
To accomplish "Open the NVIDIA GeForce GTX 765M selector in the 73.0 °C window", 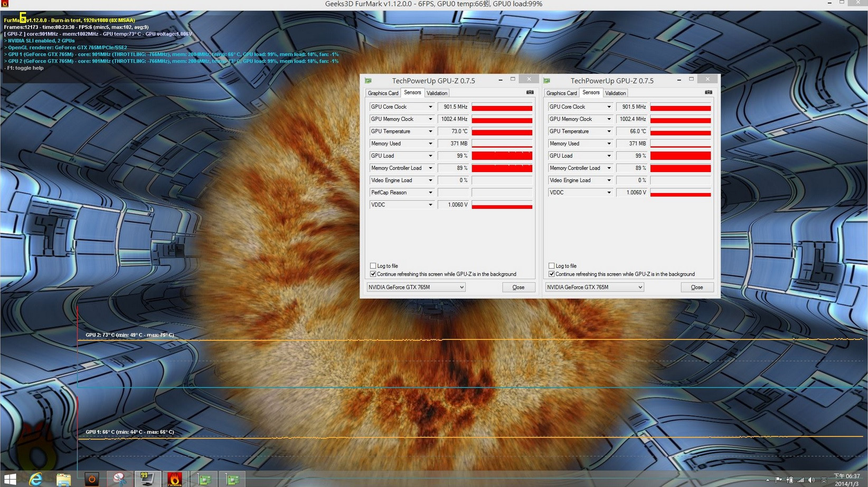I will point(416,287).
